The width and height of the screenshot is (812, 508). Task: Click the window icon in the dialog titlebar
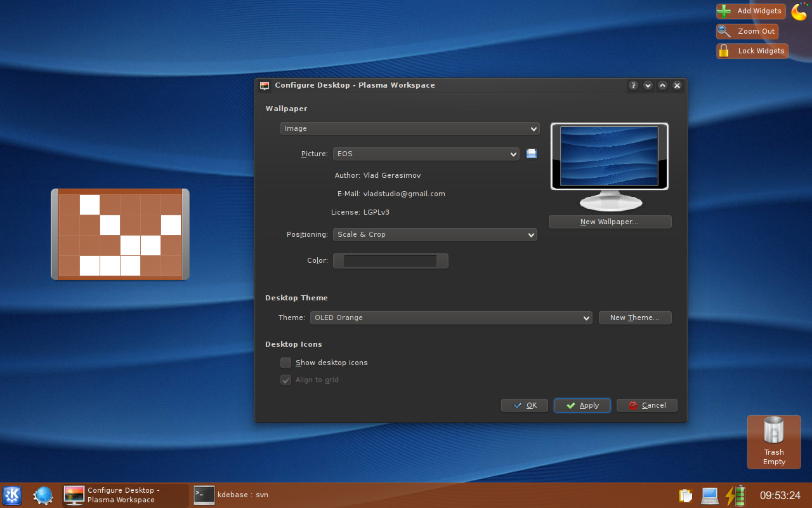click(265, 85)
